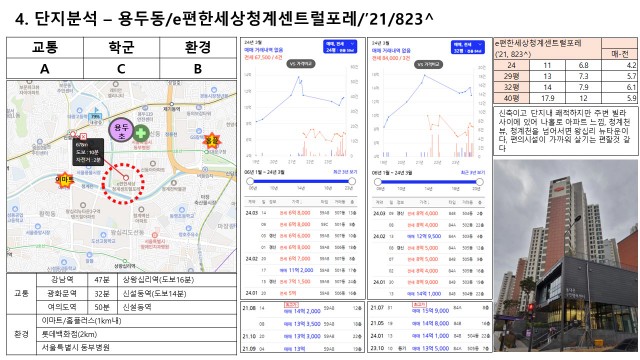
Task: Click 최근 3년 보기 link on right chart
Action: point(472,173)
